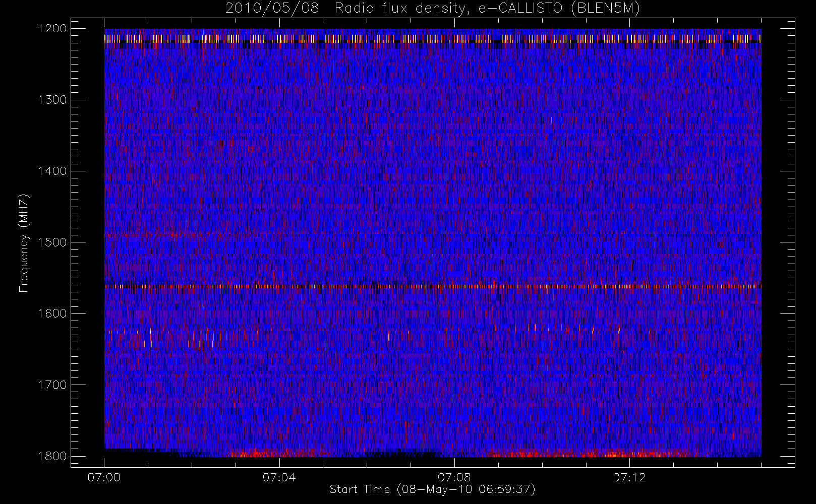Click the 1500 frequency tick label
816x504 pixels.
click(x=52, y=242)
